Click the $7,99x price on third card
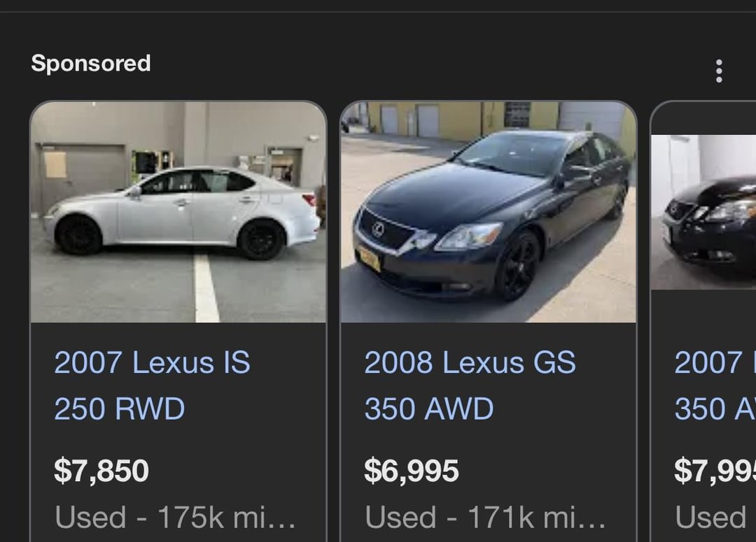This screenshot has width=756, height=542. 715,471
